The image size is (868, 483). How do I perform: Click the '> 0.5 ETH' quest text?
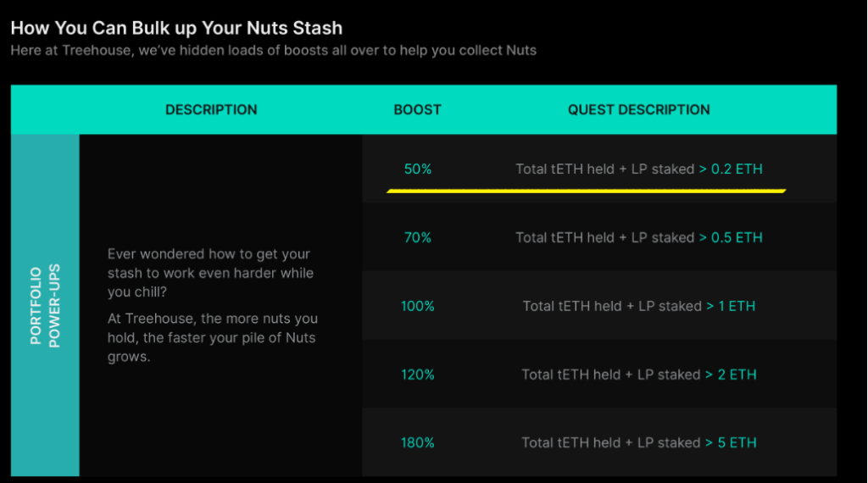coord(731,237)
